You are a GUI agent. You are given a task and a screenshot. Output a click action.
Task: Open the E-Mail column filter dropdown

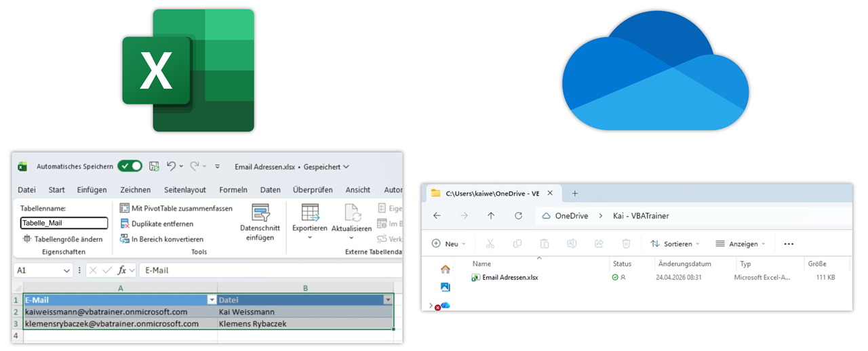tap(212, 300)
